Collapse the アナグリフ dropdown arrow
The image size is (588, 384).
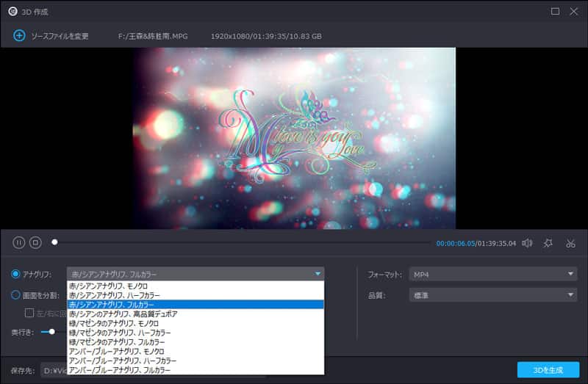pyautogui.click(x=318, y=274)
